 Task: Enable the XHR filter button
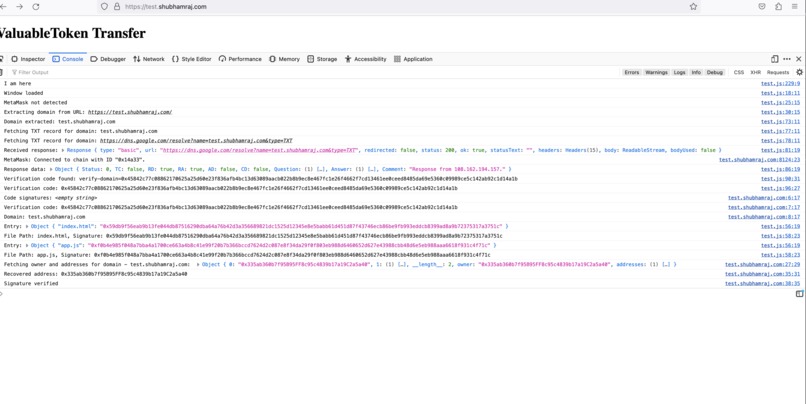pos(756,72)
